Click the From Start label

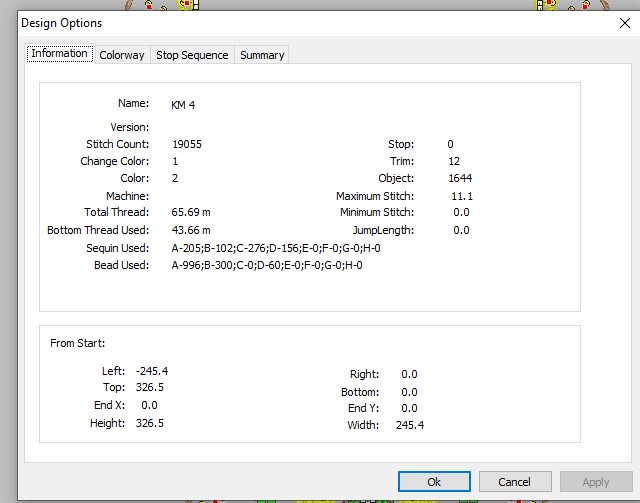point(78,343)
